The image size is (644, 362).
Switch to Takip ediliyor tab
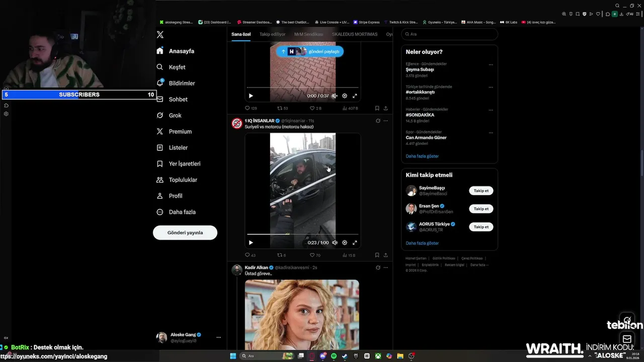tap(272, 34)
